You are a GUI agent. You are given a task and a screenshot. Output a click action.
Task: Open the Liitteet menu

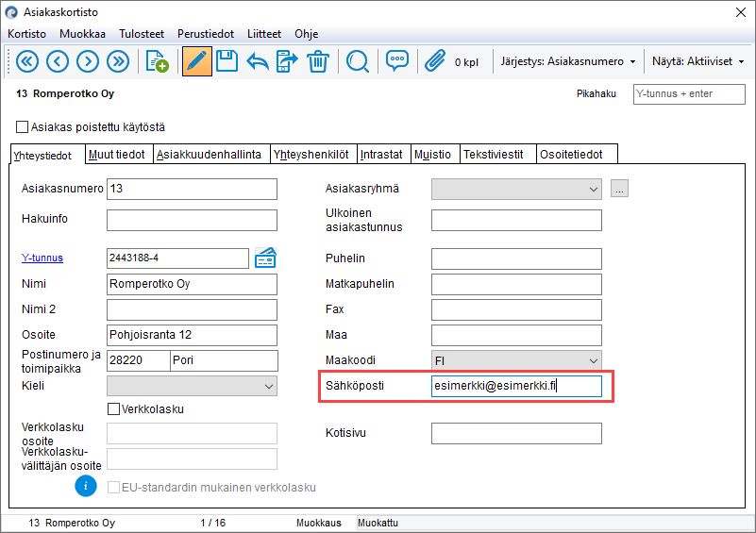[x=264, y=34]
